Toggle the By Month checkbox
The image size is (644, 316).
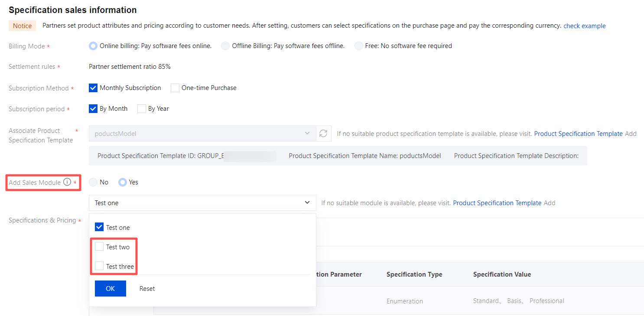(x=93, y=109)
